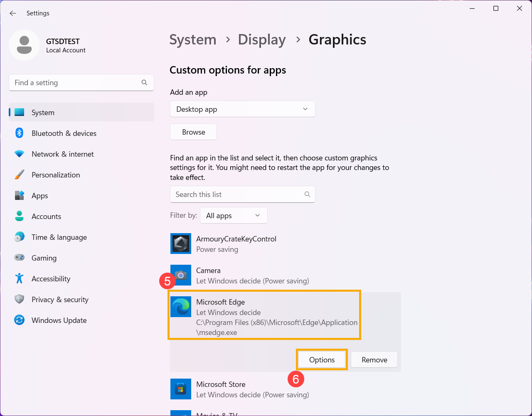
Task: Click the Browse button
Action: (193, 132)
